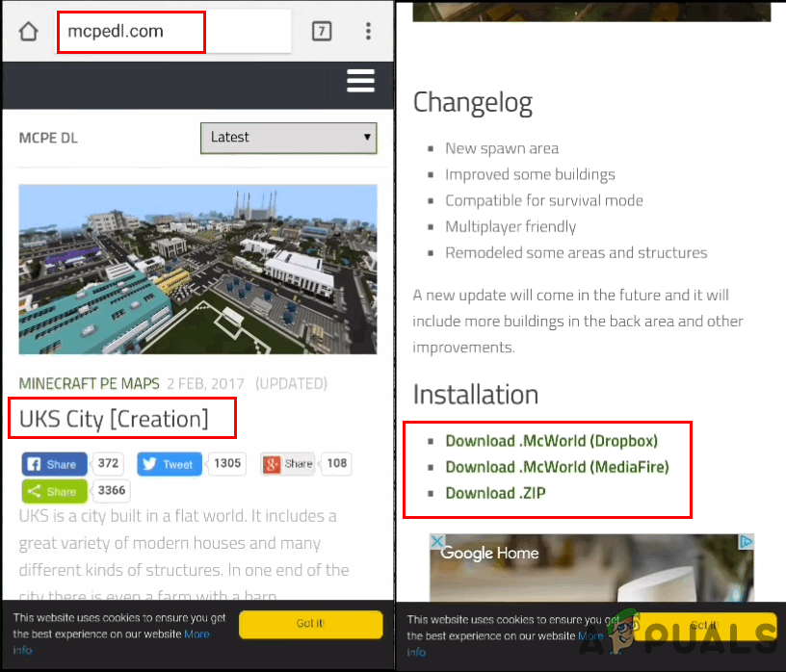Click the 'Remodeled some areas and structures' item
This screenshot has width=786, height=672.
(x=576, y=253)
